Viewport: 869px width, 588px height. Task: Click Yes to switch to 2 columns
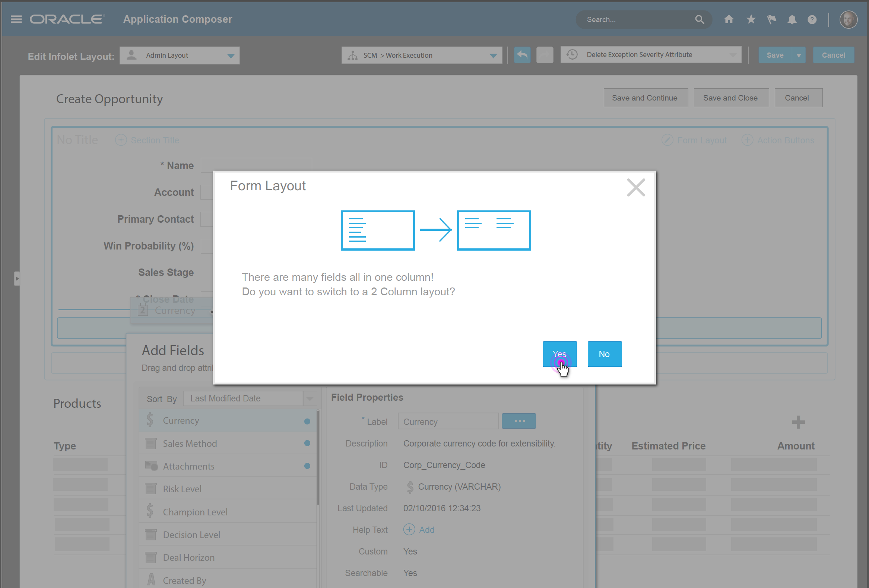pyautogui.click(x=559, y=354)
